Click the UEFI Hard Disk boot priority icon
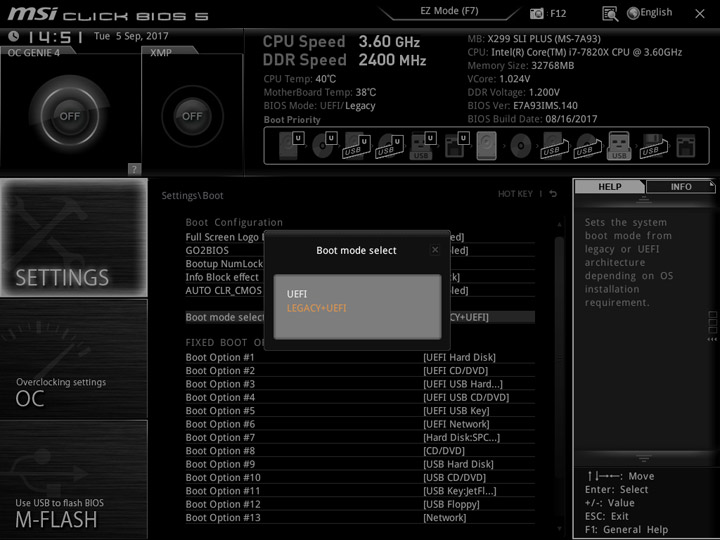720x540 pixels. [x=292, y=145]
